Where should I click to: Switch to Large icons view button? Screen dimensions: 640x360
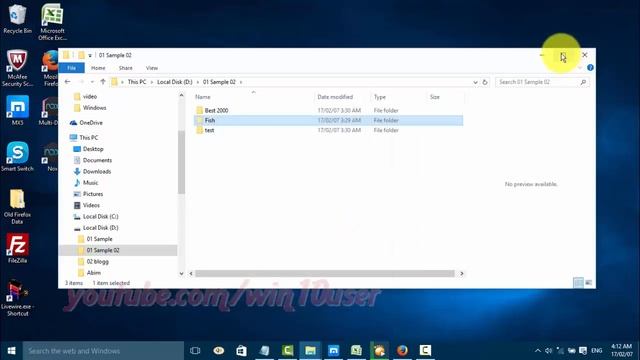click(588, 282)
